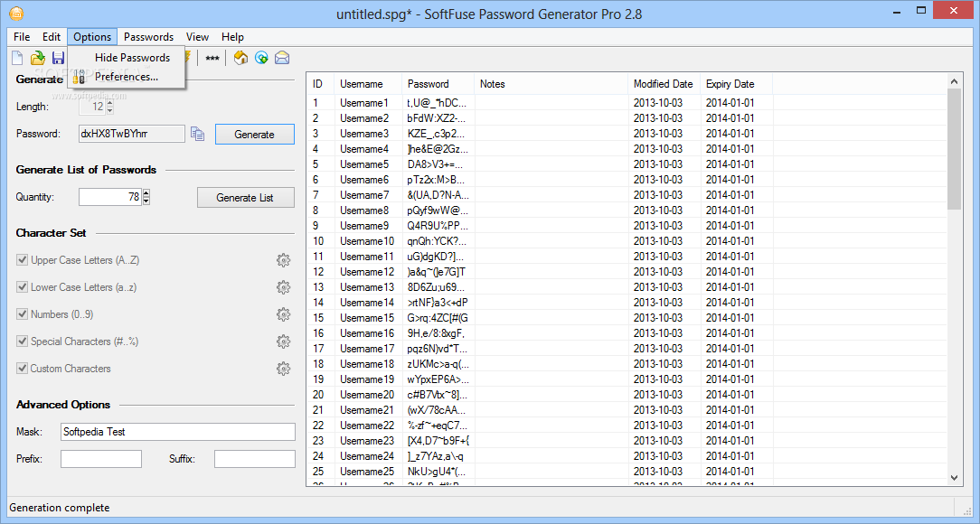Click the save floppy disk icon
This screenshot has width=980, height=524.
click(x=58, y=58)
